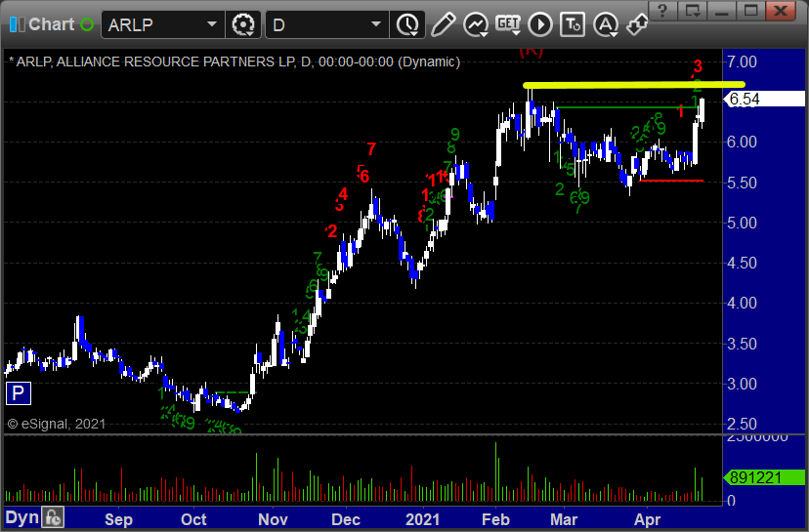This screenshot has width=809, height=532.
Task: Select the green horizontal line near 6.40
Action: pos(627,107)
